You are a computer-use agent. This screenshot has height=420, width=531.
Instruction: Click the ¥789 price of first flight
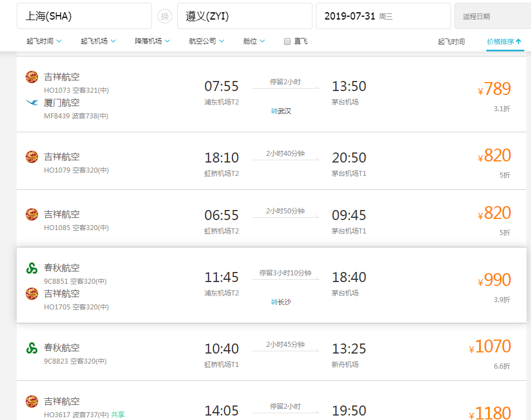coord(494,89)
